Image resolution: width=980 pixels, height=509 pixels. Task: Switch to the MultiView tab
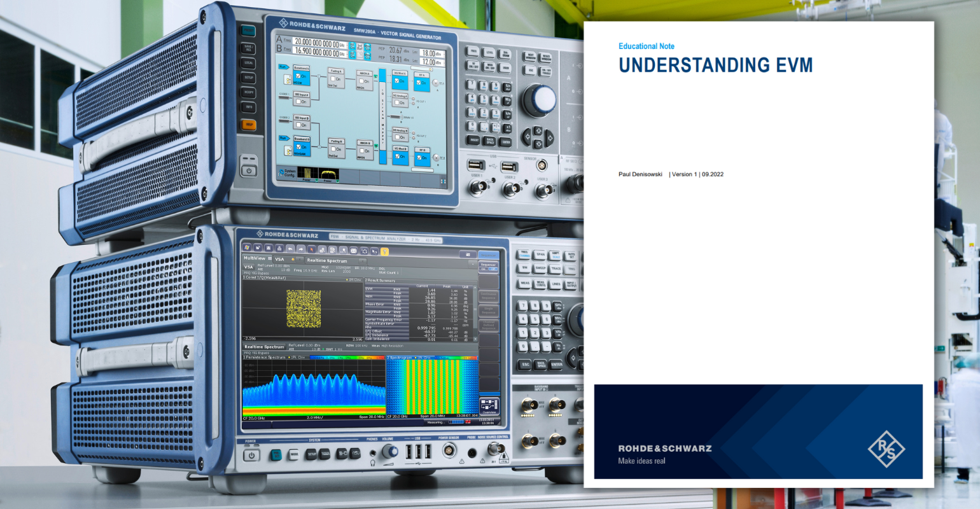pos(255,258)
